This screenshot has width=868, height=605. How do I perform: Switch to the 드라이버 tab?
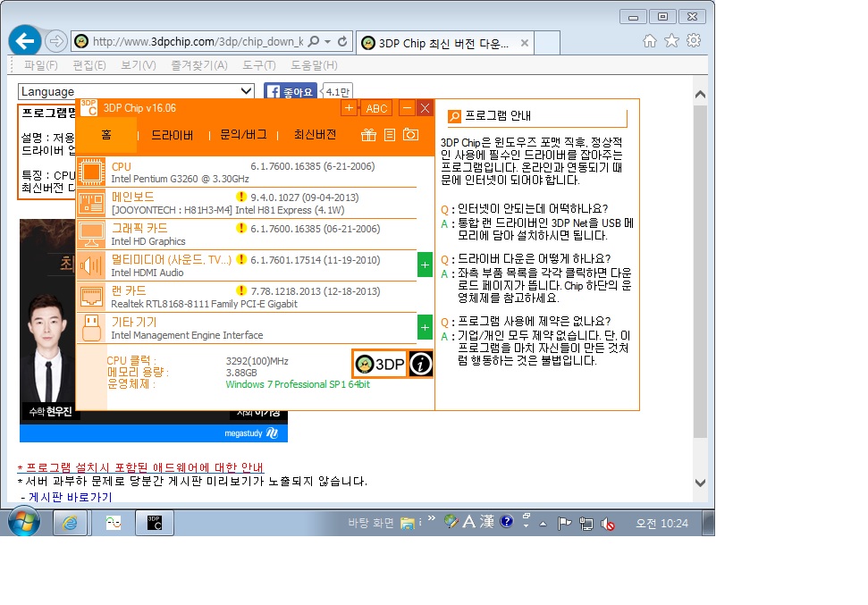pyautogui.click(x=173, y=135)
